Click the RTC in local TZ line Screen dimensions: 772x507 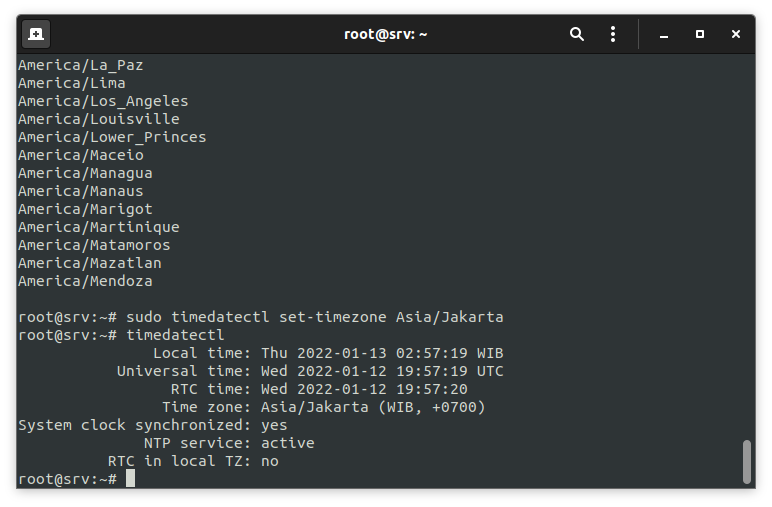coord(193,461)
